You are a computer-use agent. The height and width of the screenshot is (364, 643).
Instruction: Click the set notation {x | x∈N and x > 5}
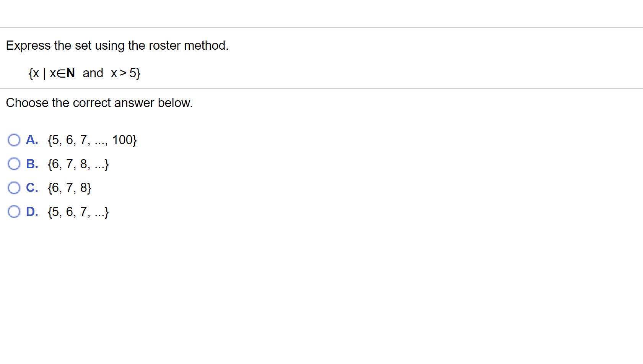pyautogui.click(x=84, y=73)
